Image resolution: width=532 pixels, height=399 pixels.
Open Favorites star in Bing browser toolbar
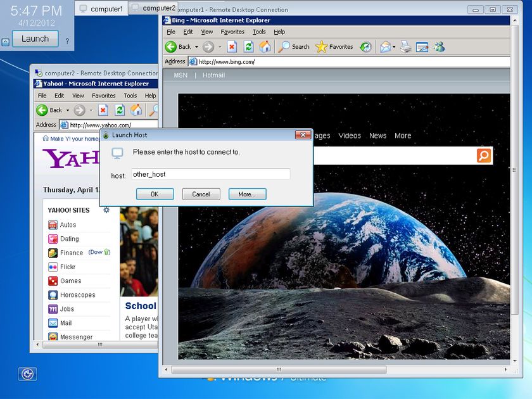(x=334, y=46)
